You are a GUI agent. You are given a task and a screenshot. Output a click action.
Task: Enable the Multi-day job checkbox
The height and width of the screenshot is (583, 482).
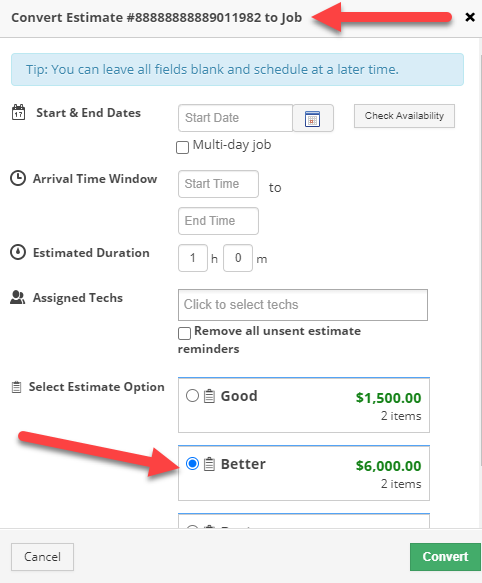point(182,147)
